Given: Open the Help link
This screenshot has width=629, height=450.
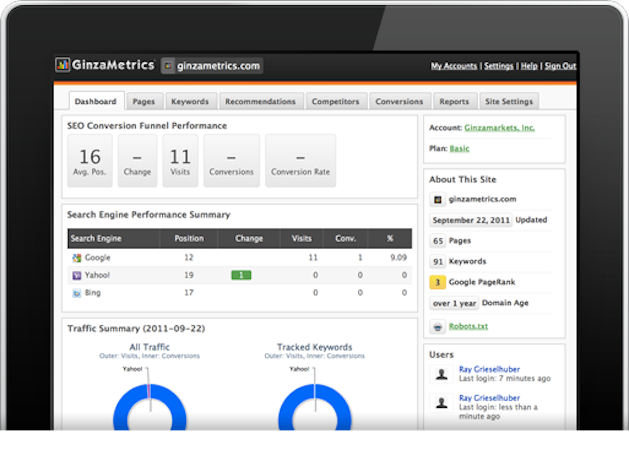Looking at the screenshot, I should pyautogui.click(x=529, y=66).
